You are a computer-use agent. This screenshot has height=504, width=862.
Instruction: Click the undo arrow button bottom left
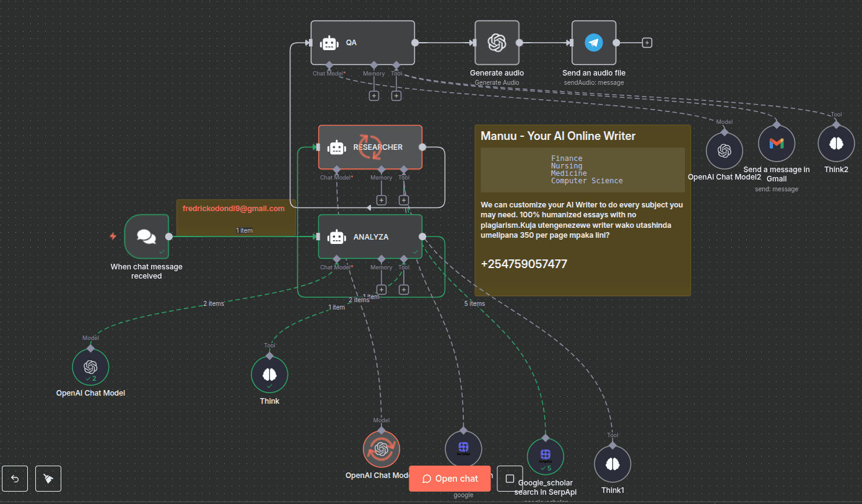click(14, 478)
